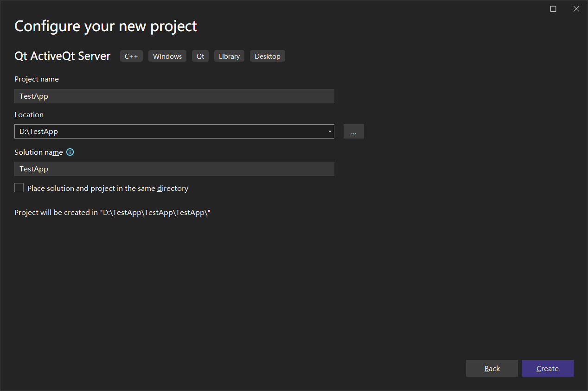Click the Project name input field
Image resolution: width=588 pixels, height=391 pixels.
[x=174, y=96]
